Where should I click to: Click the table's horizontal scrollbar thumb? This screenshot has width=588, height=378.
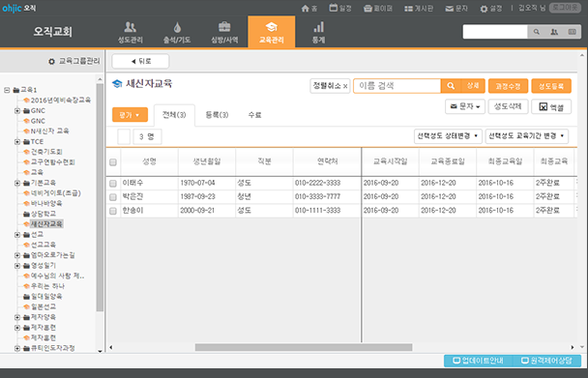click(304, 348)
